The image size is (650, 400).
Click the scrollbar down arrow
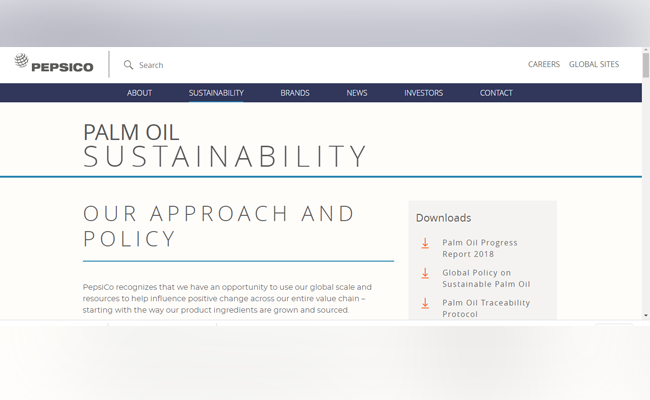(645, 315)
